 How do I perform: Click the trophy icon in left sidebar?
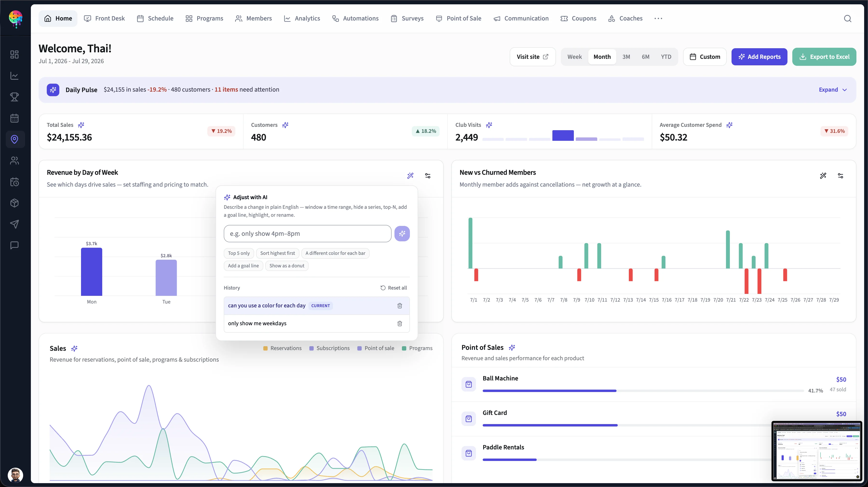(14, 97)
